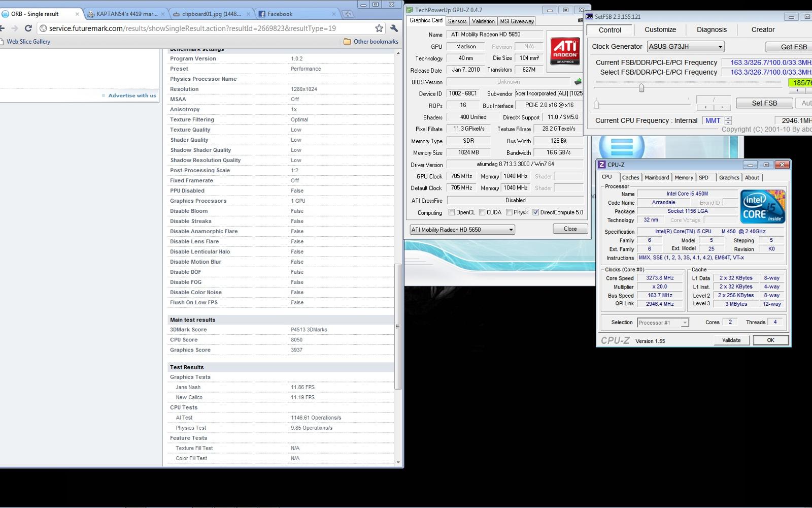Click the page vertical scrollbar thumb
Image resolution: width=812 pixels, height=508 pixels.
click(x=398, y=326)
